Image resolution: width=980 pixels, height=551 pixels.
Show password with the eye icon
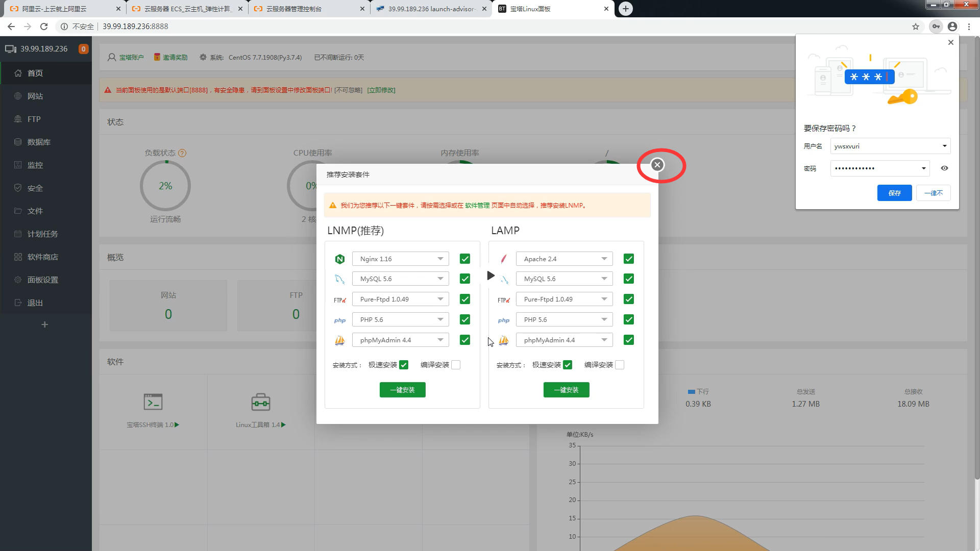click(944, 168)
